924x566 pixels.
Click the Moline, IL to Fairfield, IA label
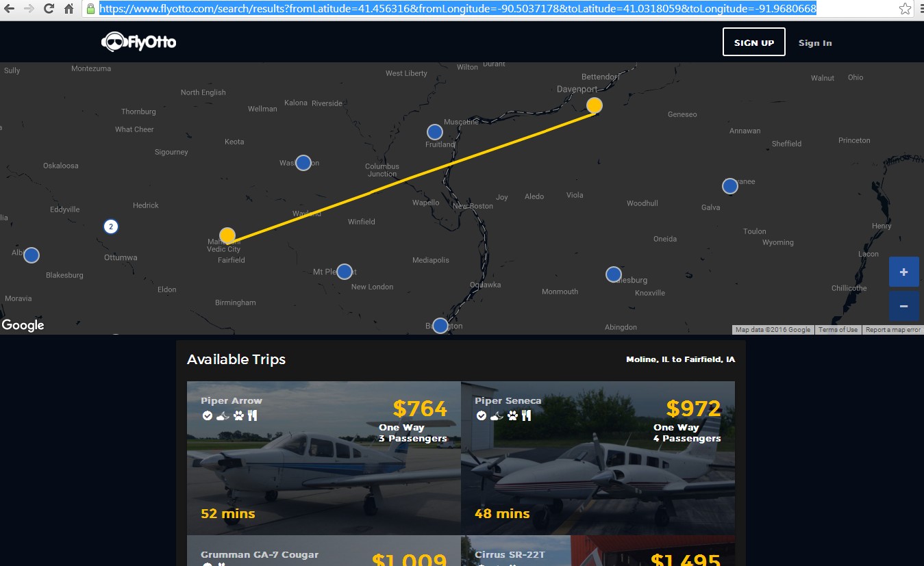click(x=681, y=359)
